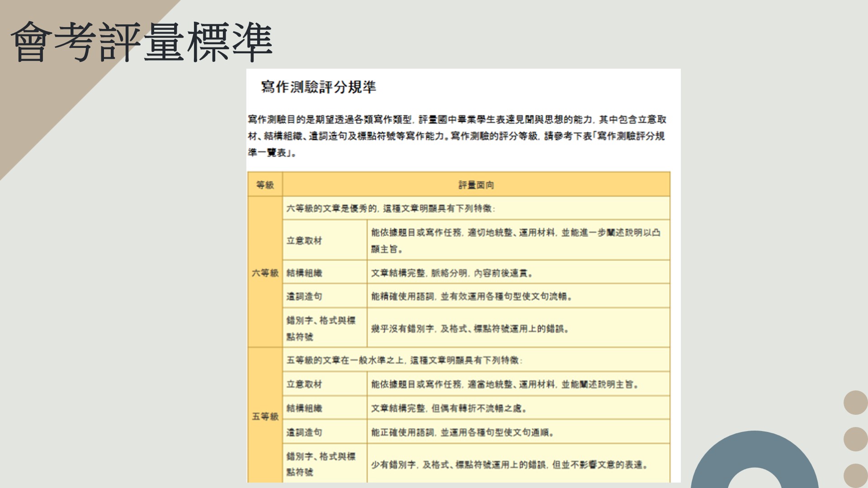Click 遣詞造句 cell in the 六等級 section
The image size is (868, 488).
304,296
